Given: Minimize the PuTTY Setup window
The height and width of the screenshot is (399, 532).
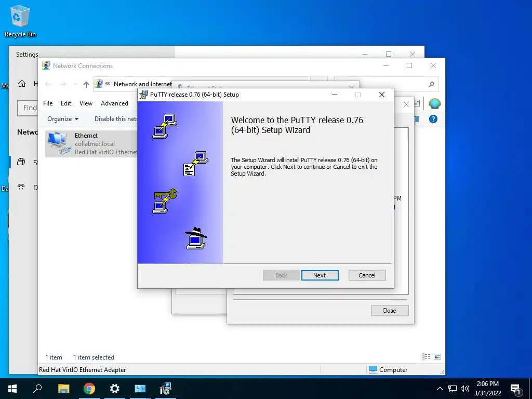Looking at the screenshot, I should coord(335,95).
